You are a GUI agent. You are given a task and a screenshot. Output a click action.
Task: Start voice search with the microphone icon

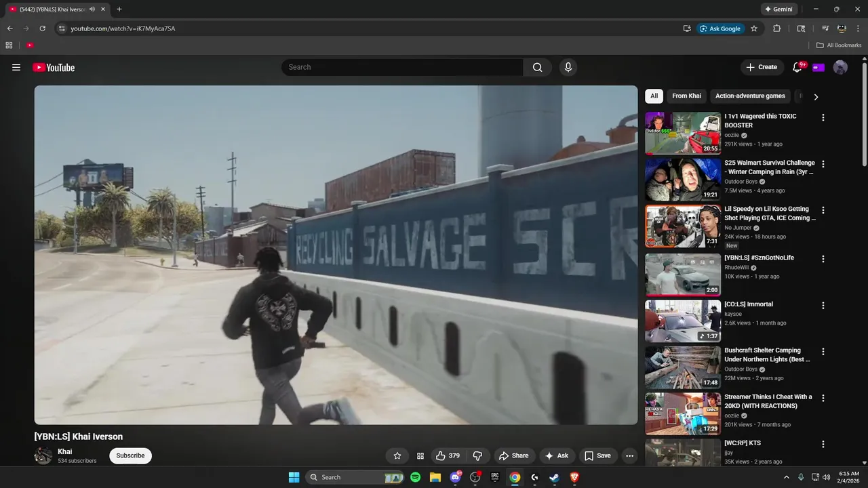tap(568, 67)
